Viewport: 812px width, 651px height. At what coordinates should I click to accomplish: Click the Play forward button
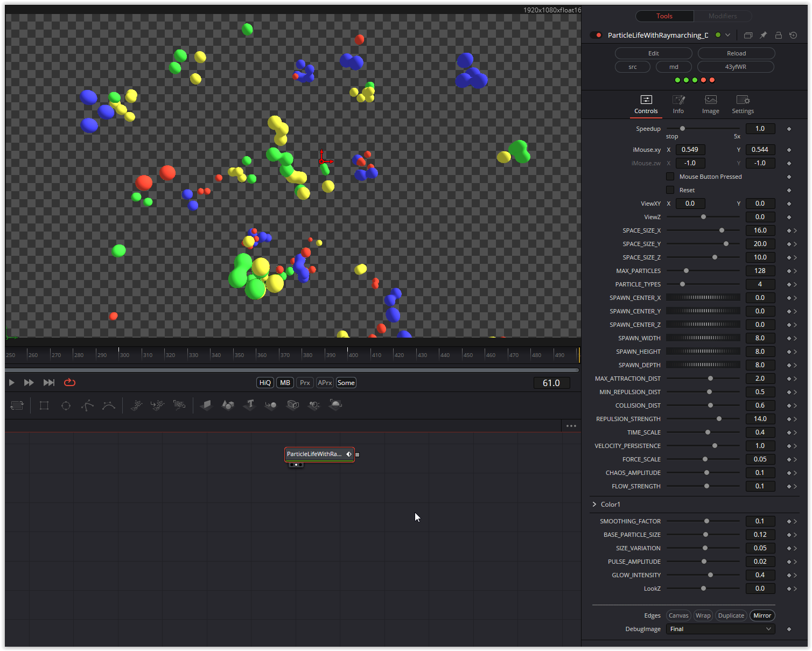tap(11, 382)
